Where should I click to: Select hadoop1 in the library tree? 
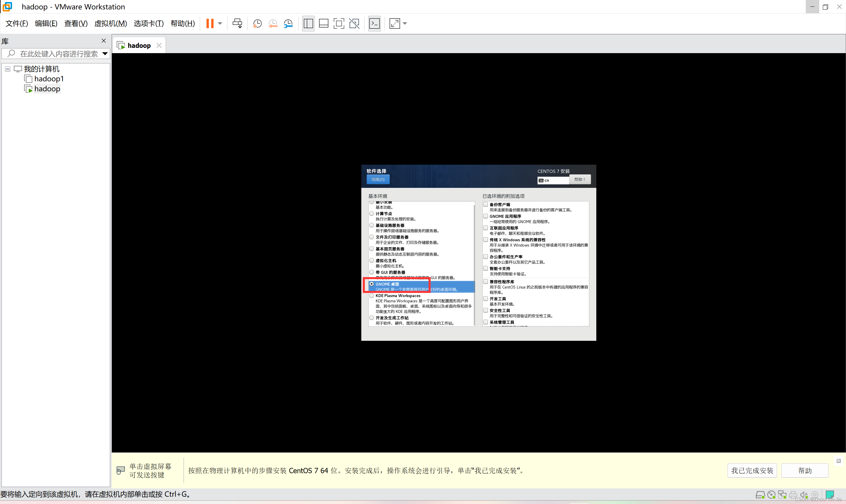49,79
